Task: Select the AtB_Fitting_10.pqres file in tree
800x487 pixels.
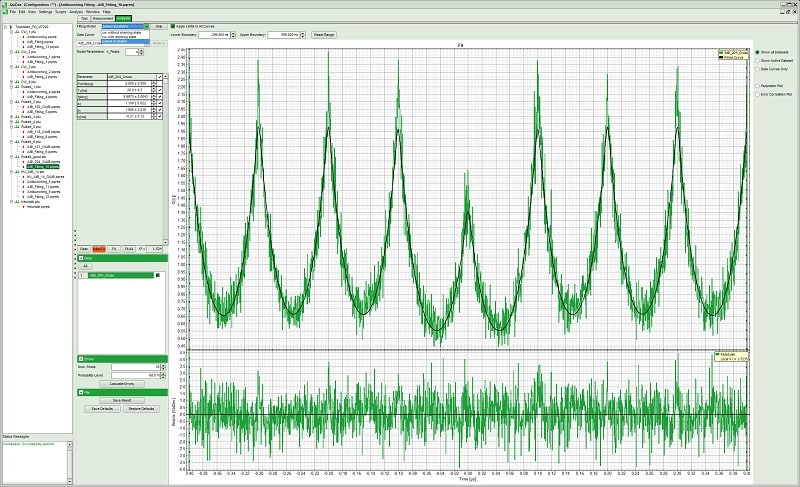Action: 42,167
